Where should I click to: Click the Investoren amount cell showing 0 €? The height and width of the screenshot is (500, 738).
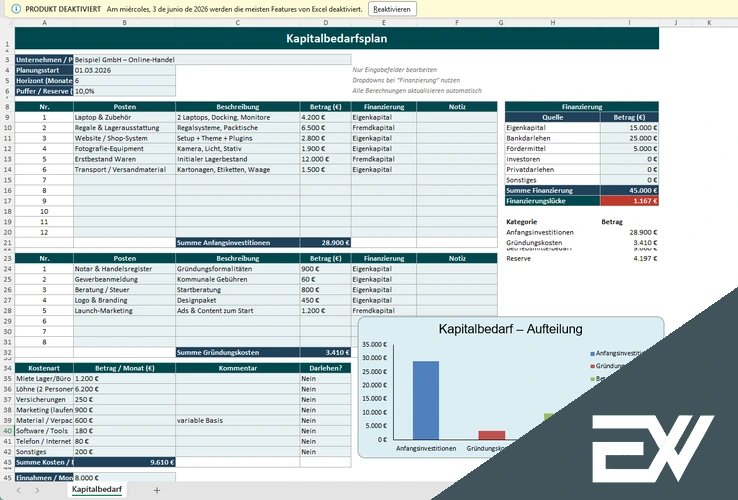point(629,159)
